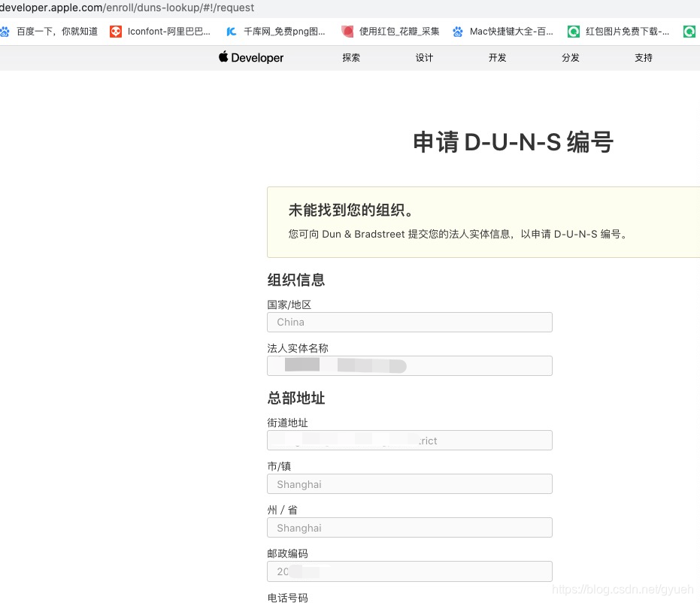Image resolution: width=700 pixels, height=603 pixels.
Task: Click the 花瓣 red bookmark favicon
Action: [347, 32]
